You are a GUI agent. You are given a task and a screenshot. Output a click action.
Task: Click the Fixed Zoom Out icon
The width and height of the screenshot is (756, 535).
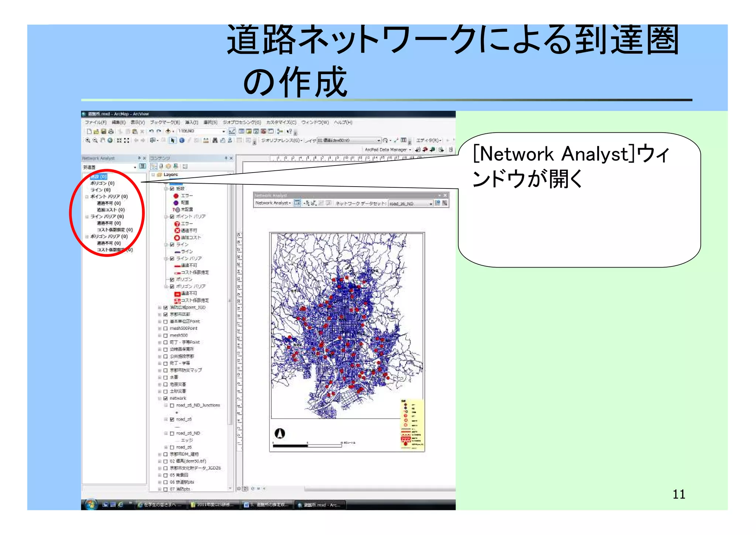click(127, 140)
